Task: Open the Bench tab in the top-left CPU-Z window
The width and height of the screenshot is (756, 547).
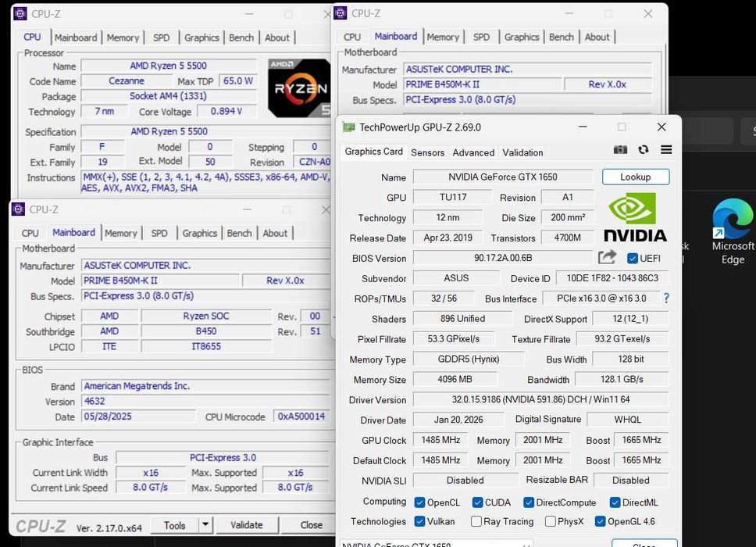Action: coord(241,38)
